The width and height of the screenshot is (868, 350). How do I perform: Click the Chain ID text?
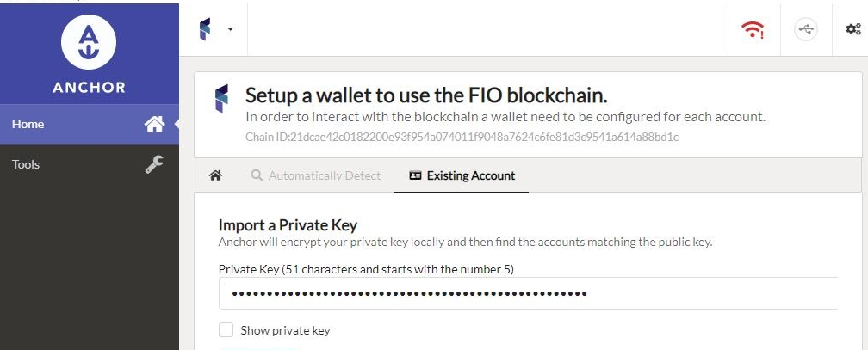click(462, 137)
